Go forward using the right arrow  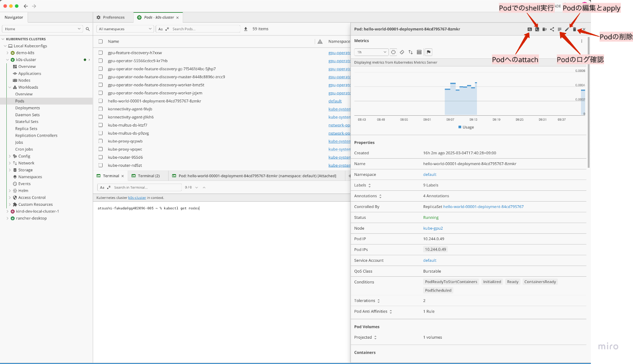click(34, 6)
